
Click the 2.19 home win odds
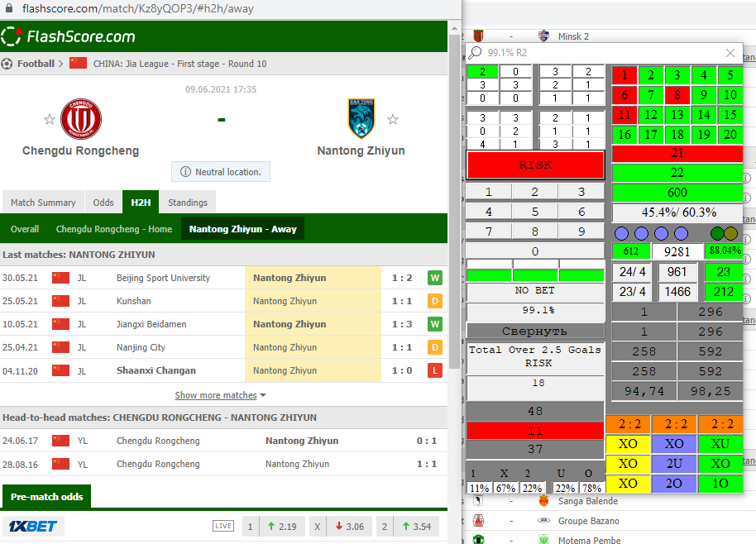tap(282, 527)
